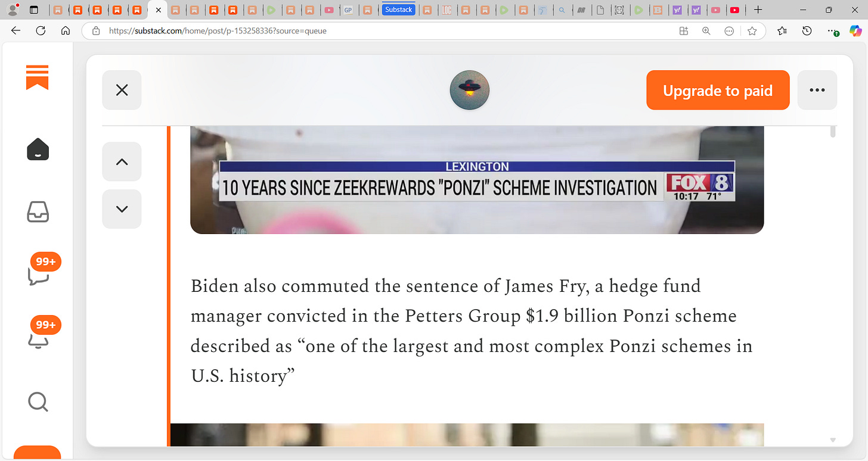Open tab actions menu

pyautogui.click(x=33, y=10)
